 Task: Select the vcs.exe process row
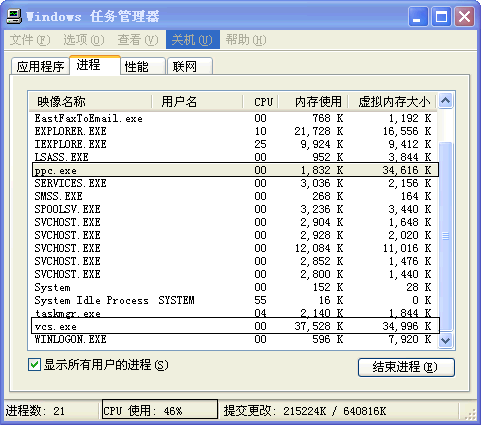[x=236, y=326]
